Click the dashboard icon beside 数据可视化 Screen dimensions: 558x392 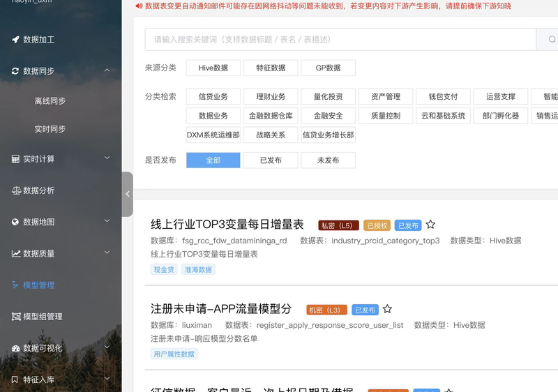click(x=15, y=348)
